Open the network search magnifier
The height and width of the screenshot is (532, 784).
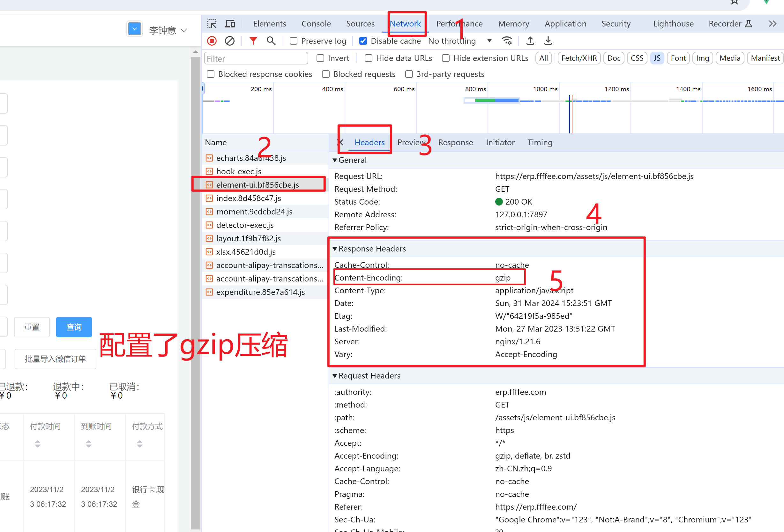pos(271,41)
